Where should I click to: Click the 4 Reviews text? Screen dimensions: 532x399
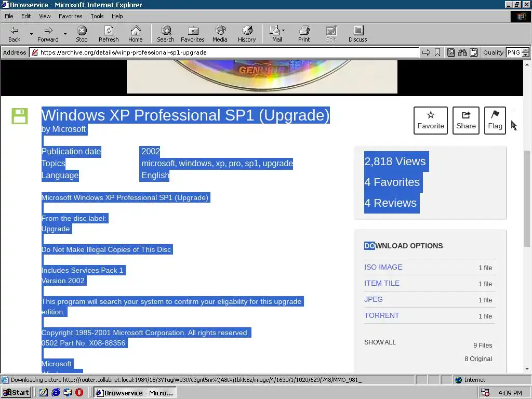tap(390, 203)
